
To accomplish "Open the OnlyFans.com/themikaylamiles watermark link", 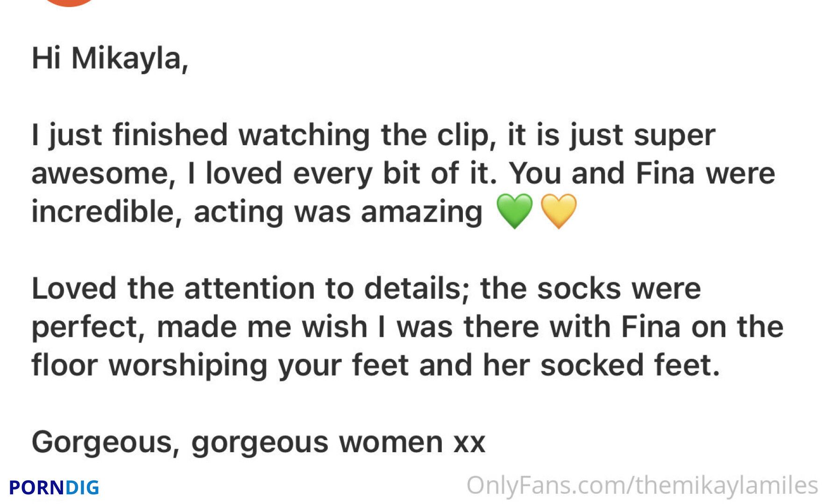I will [642, 486].
